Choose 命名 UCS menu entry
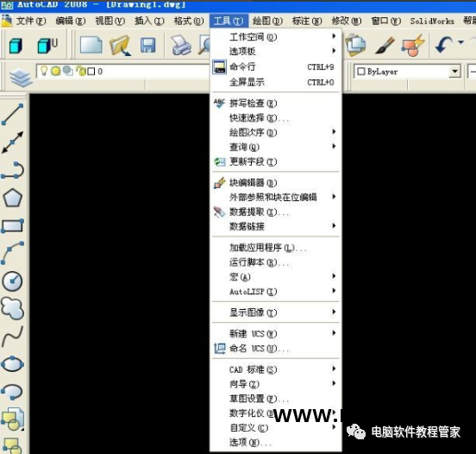Screen dimensions: 476x454 [x=276, y=348]
